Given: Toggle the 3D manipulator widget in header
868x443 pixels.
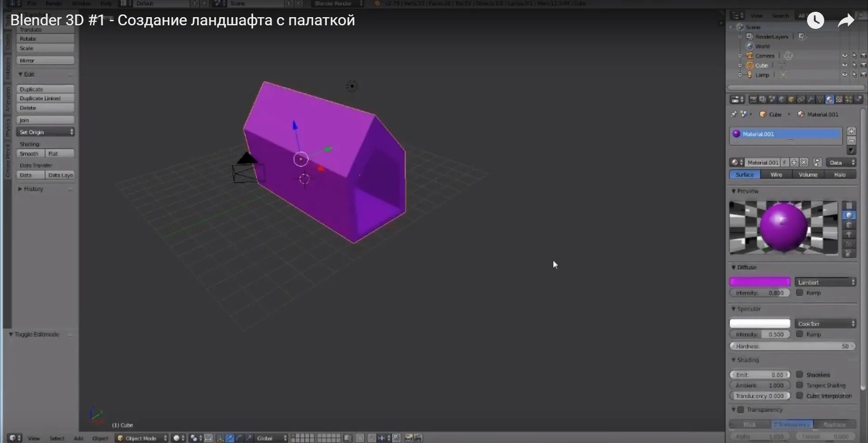Looking at the screenshot, I should pyautogui.click(x=220, y=438).
